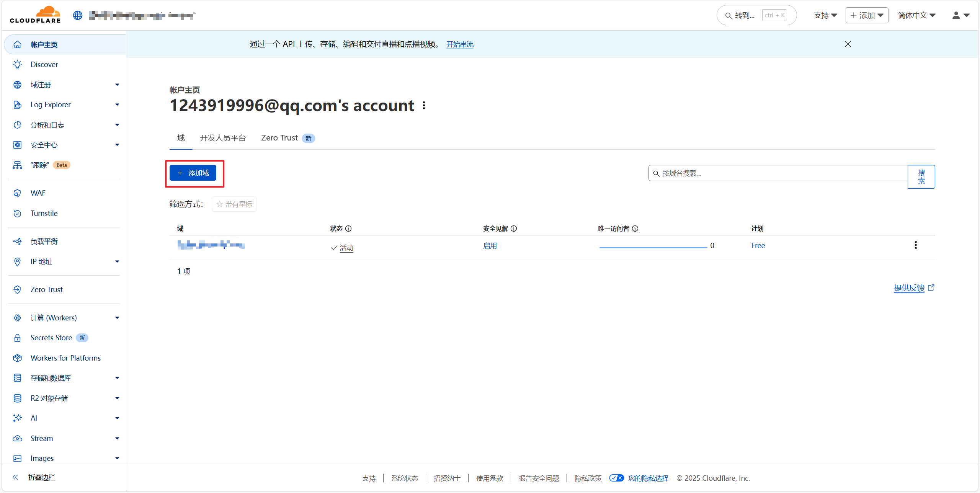Click the 使用条款 footer link
The image size is (980, 493).
click(490, 478)
